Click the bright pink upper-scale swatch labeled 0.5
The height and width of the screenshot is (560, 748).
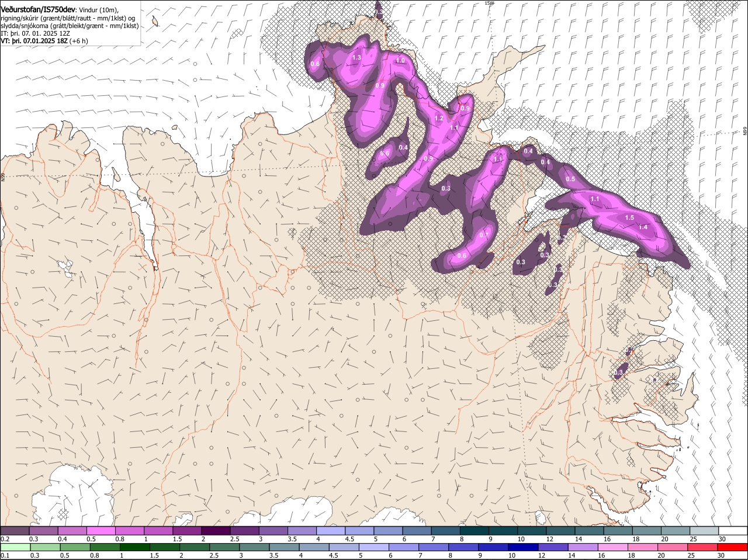(x=101, y=530)
